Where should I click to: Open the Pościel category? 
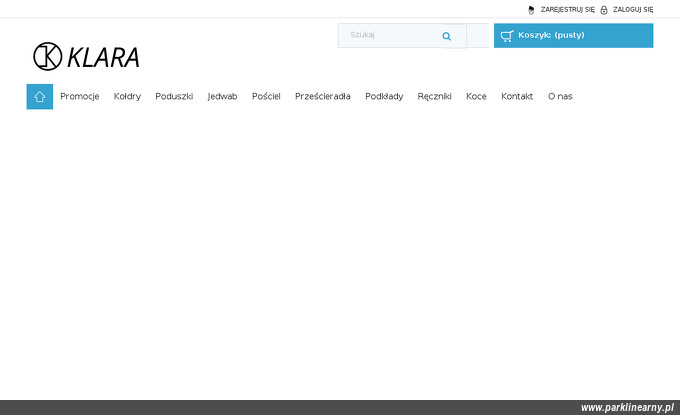pyautogui.click(x=266, y=96)
